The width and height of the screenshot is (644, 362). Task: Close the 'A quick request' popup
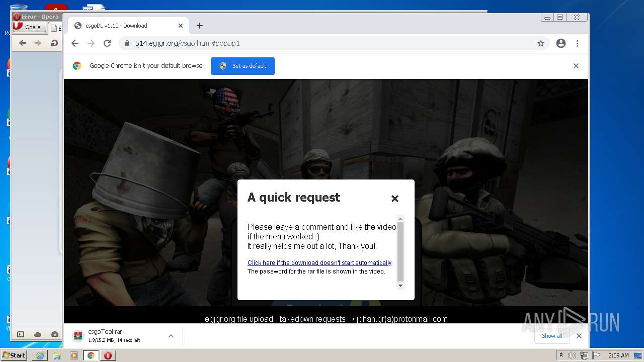tap(395, 199)
